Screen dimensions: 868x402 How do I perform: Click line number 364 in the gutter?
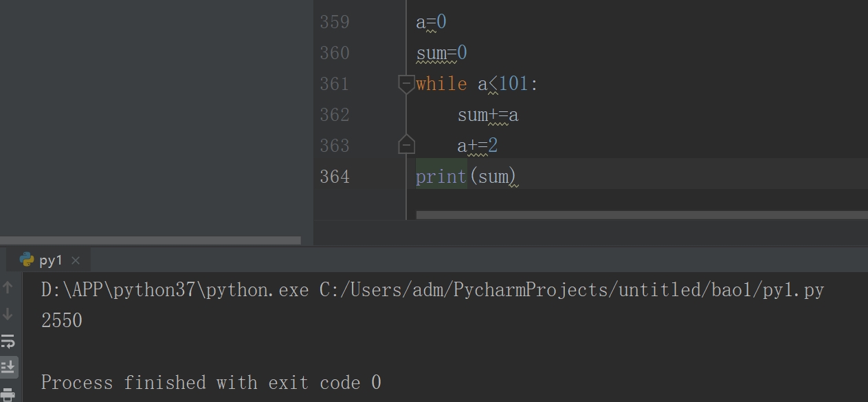click(x=335, y=177)
